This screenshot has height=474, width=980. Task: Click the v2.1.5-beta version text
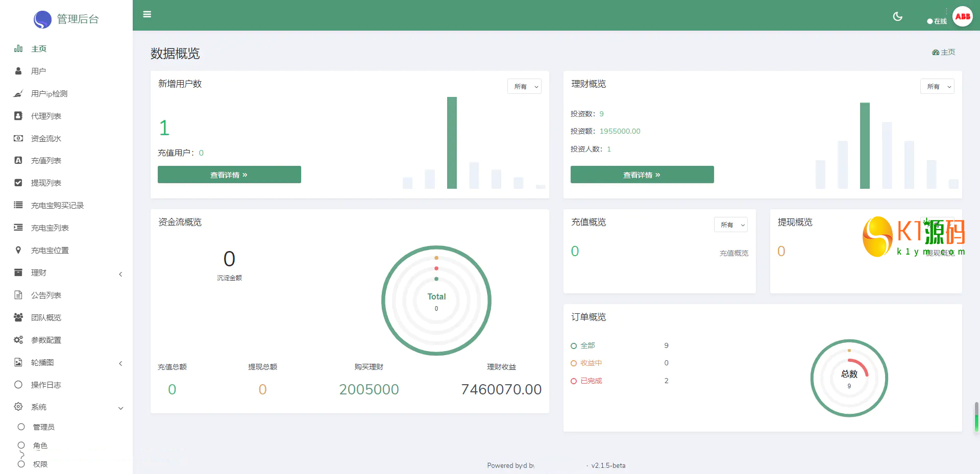608,465
